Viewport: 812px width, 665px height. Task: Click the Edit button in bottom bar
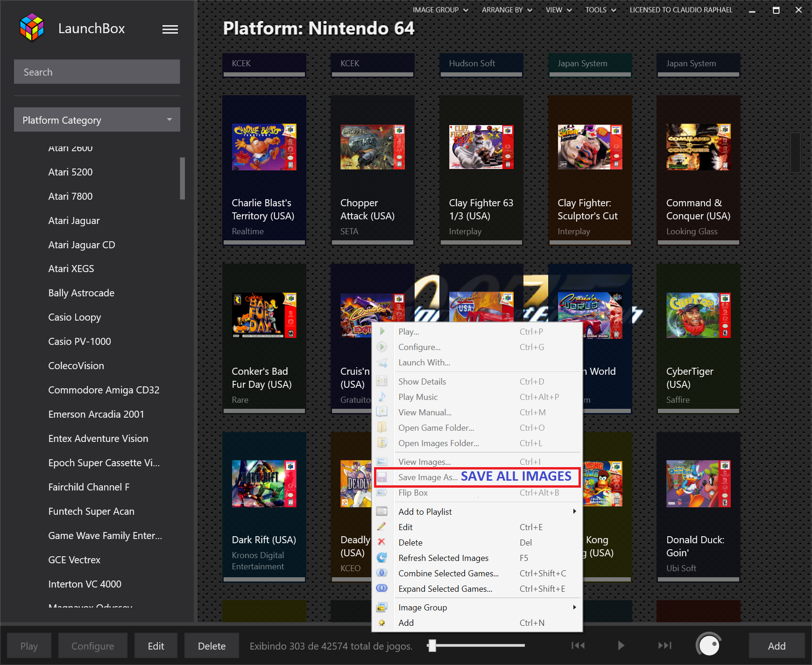[156, 646]
